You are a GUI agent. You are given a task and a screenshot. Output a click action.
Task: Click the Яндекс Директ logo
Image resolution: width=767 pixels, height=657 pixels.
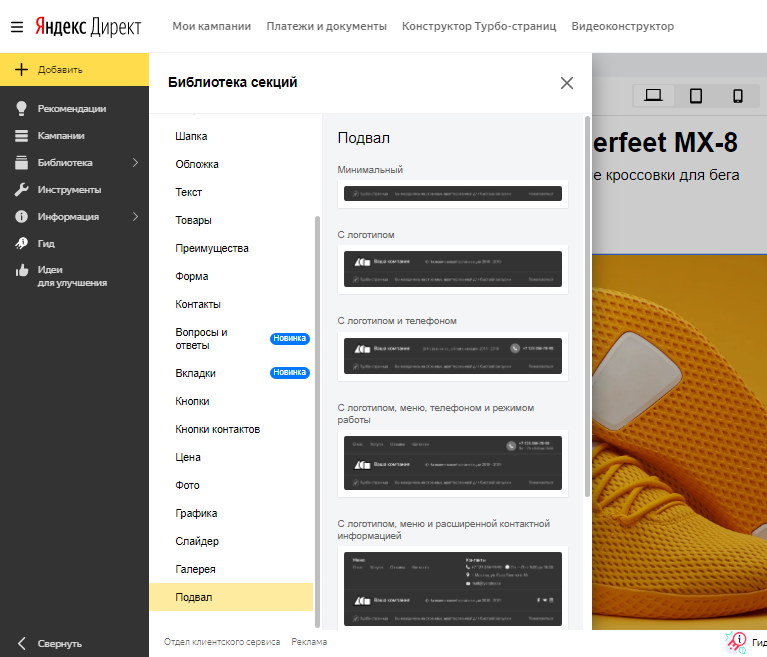[88, 26]
